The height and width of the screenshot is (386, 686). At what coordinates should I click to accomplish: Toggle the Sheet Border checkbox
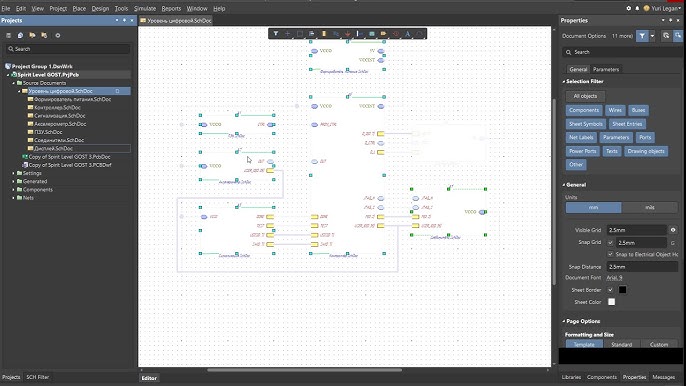point(610,290)
